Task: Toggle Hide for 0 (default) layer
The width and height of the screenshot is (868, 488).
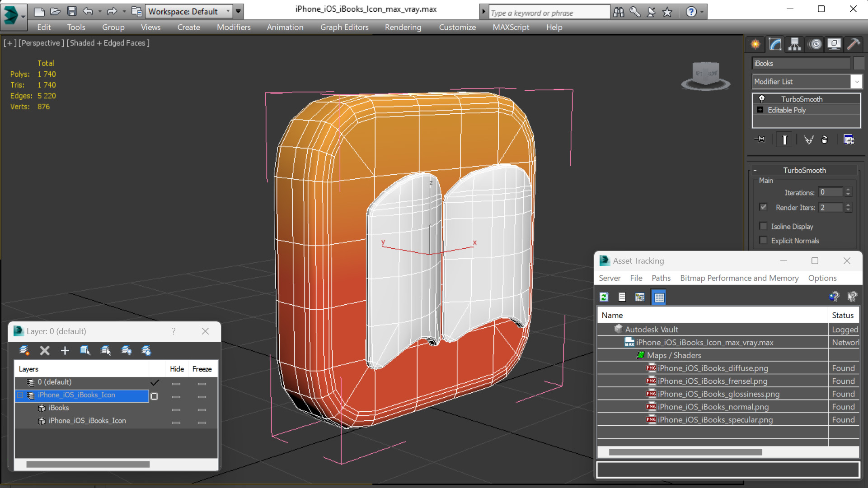Action: click(x=176, y=384)
